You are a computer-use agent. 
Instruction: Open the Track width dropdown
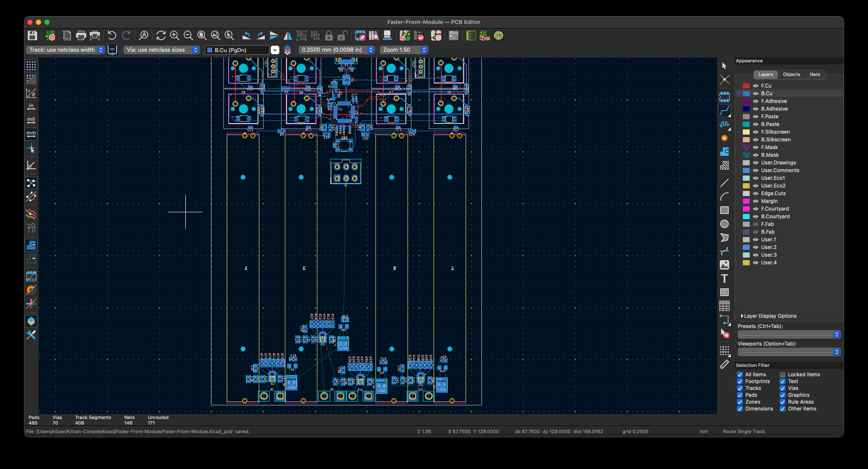65,50
